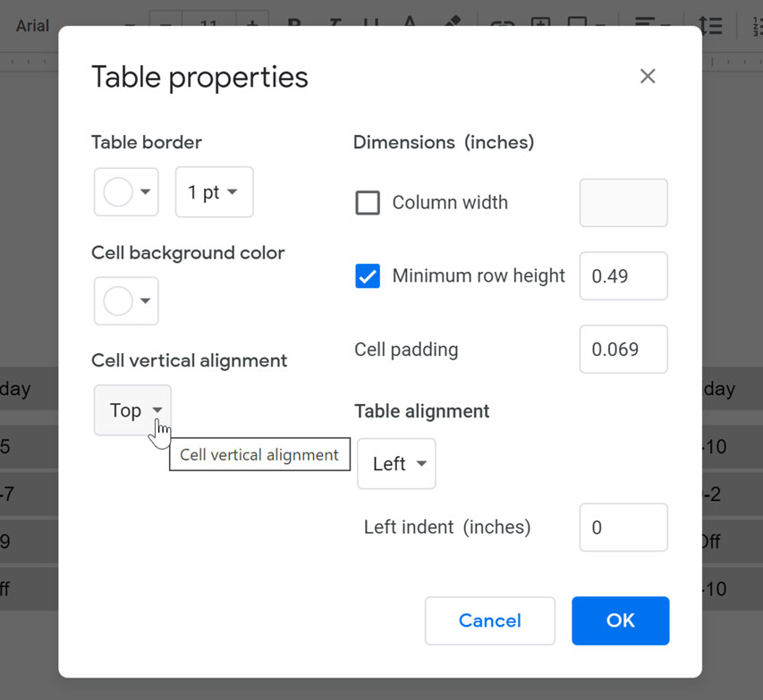763x700 pixels.
Task: Open the line spacing options icon
Action: tap(709, 25)
